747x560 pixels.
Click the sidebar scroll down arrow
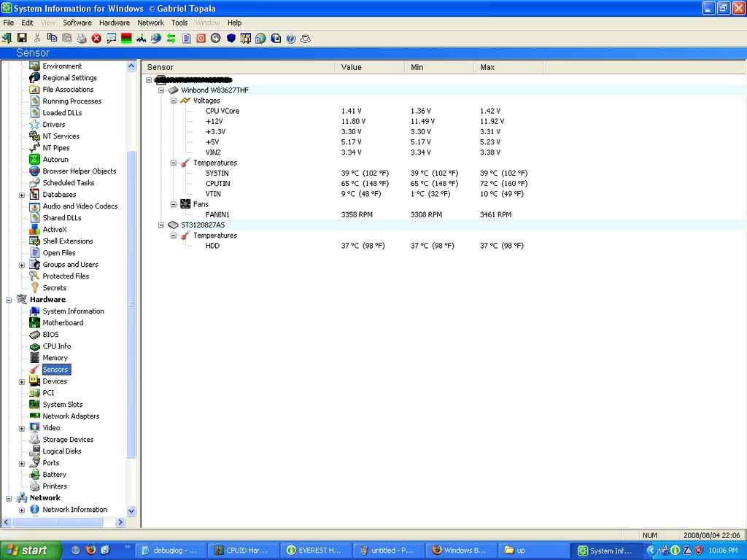[131, 511]
